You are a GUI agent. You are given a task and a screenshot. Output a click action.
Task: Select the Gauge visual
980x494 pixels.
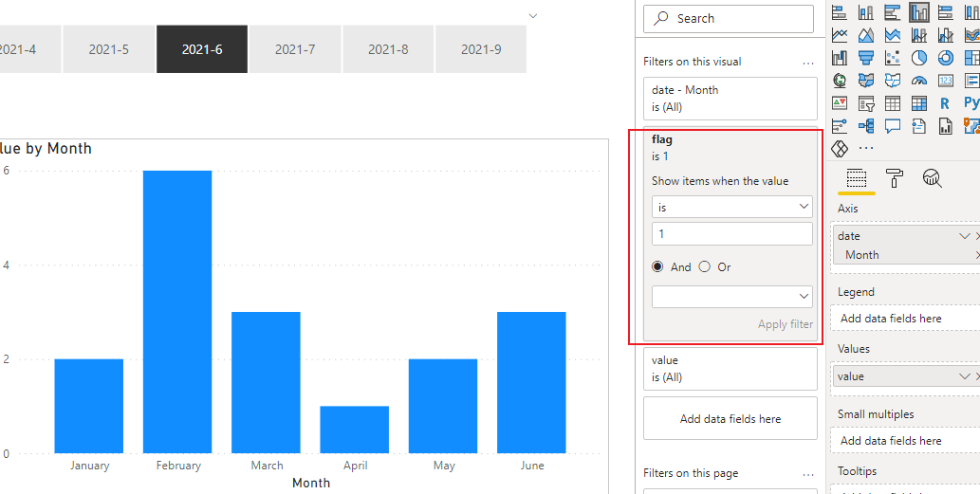tap(919, 81)
